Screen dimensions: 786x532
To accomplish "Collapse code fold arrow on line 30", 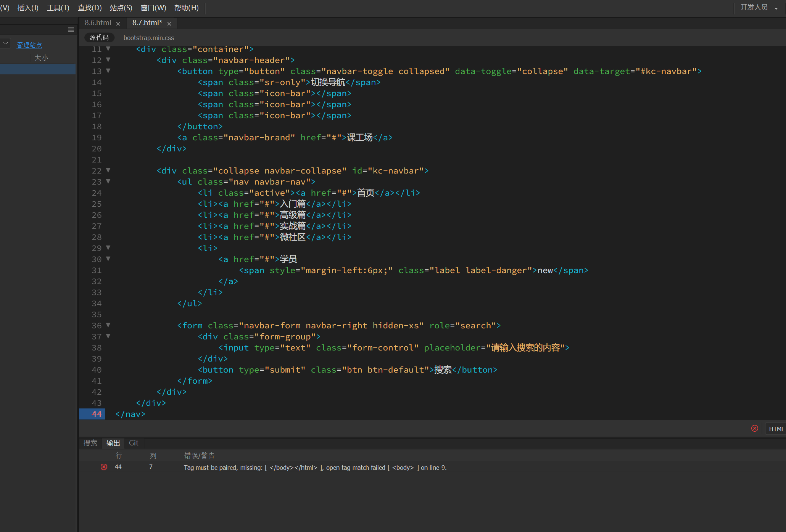I will (108, 259).
